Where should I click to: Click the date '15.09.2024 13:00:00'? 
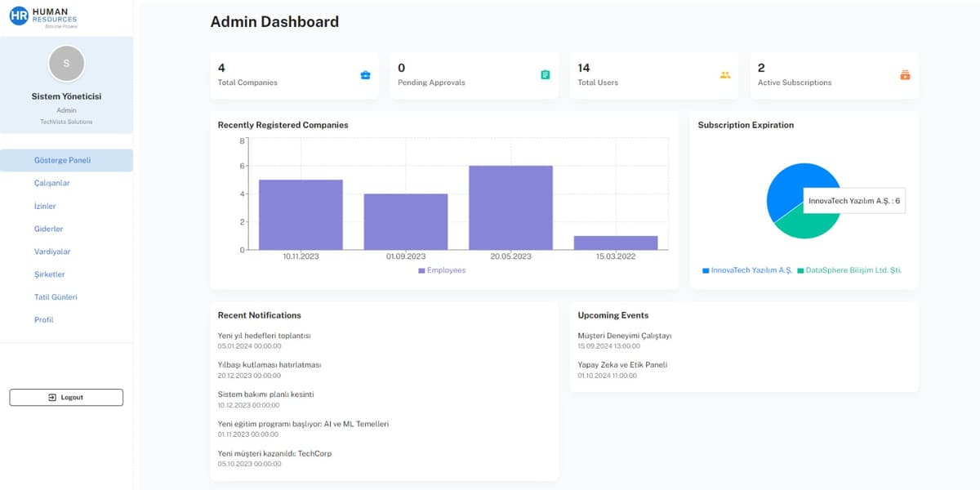coord(609,346)
